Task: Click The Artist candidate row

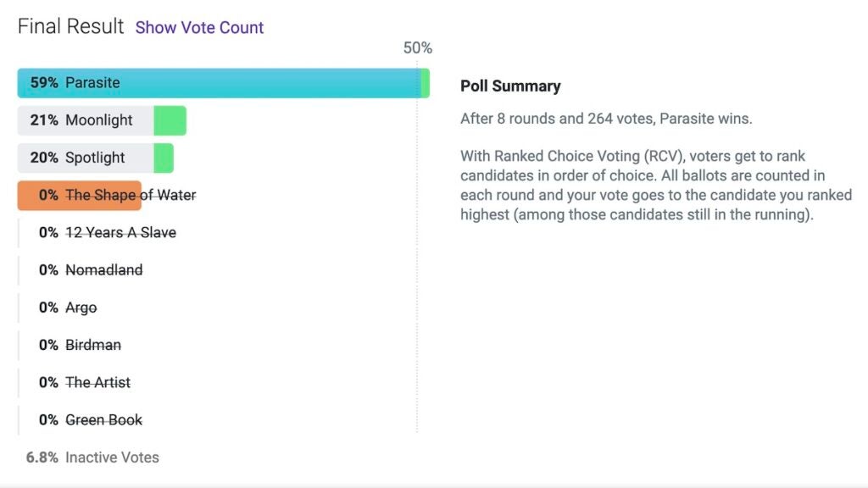Action: (97, 382)
